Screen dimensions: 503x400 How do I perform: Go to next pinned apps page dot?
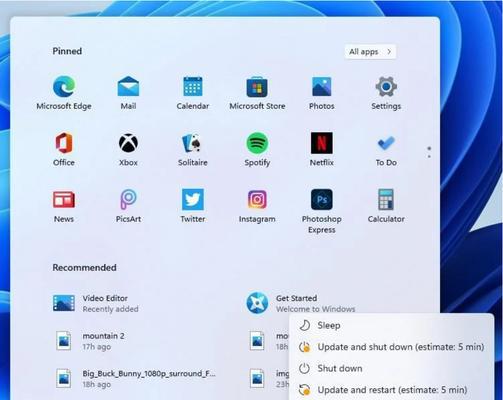tap(429, 156)
